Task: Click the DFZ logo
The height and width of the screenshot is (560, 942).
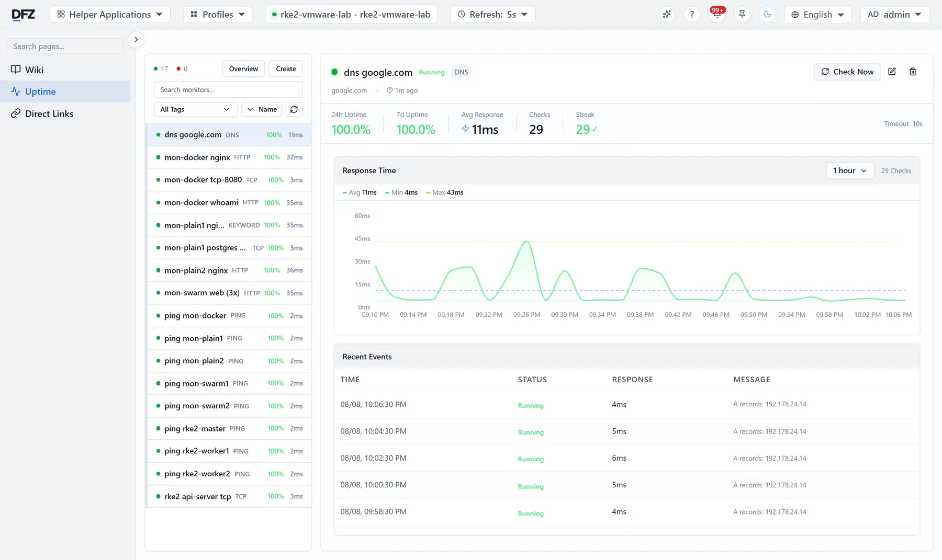Action: point(24,14)
